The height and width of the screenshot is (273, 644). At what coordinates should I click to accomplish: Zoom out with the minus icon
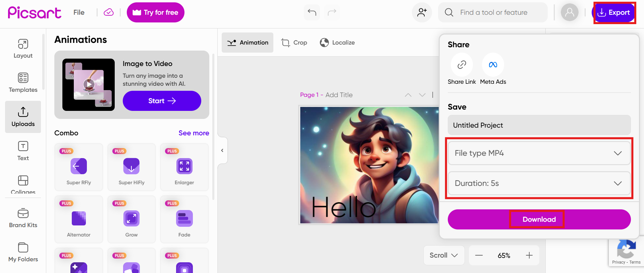click(x=479, y=255)
